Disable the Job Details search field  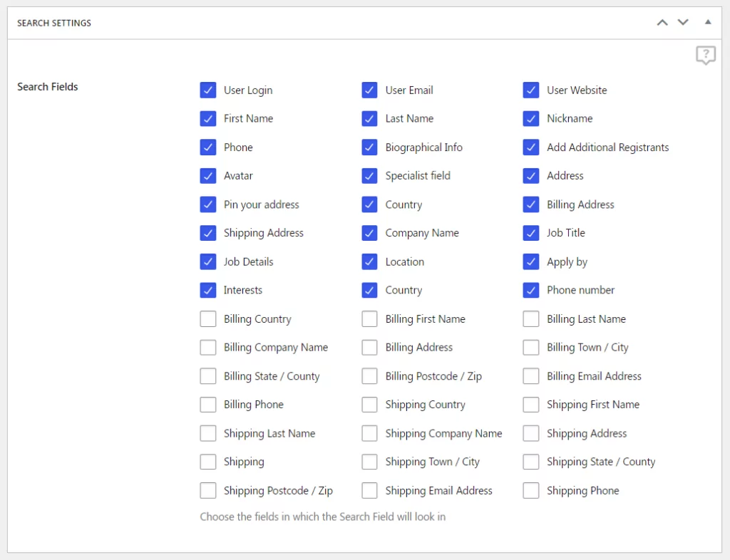point(208,261)
